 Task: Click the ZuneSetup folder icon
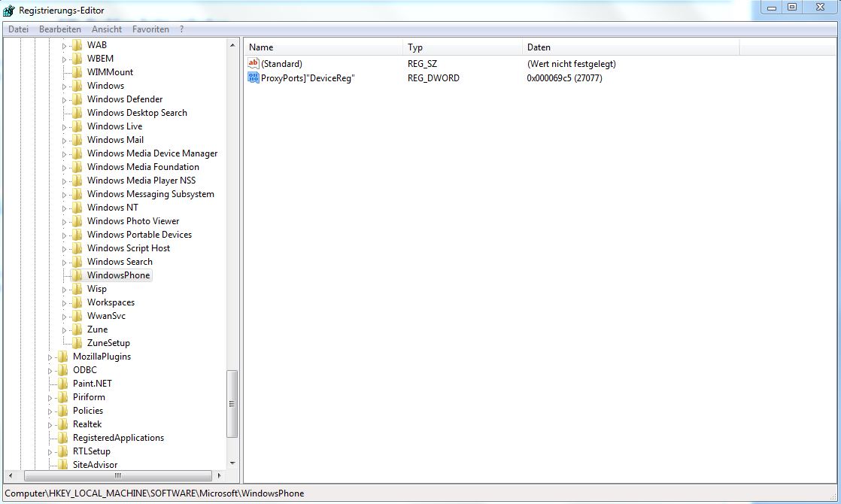pos(77,342)
